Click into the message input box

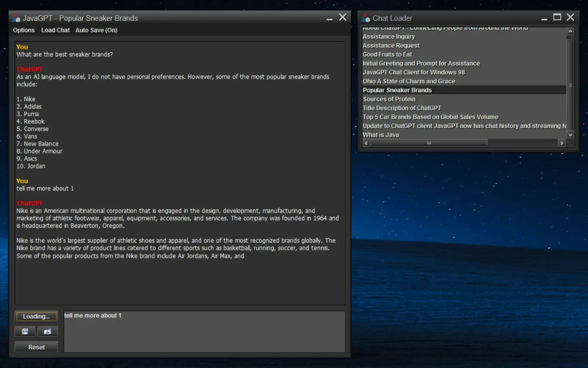coord(204,332)
